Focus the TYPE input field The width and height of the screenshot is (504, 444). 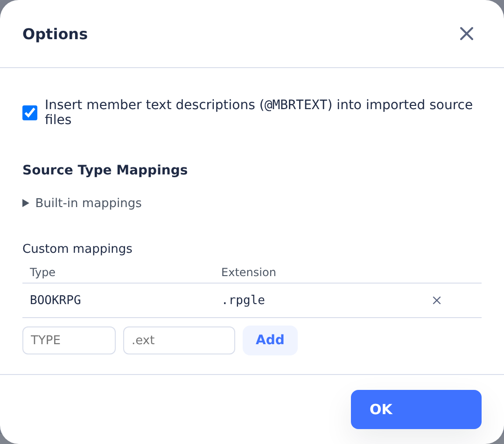[x=69, y=340]
